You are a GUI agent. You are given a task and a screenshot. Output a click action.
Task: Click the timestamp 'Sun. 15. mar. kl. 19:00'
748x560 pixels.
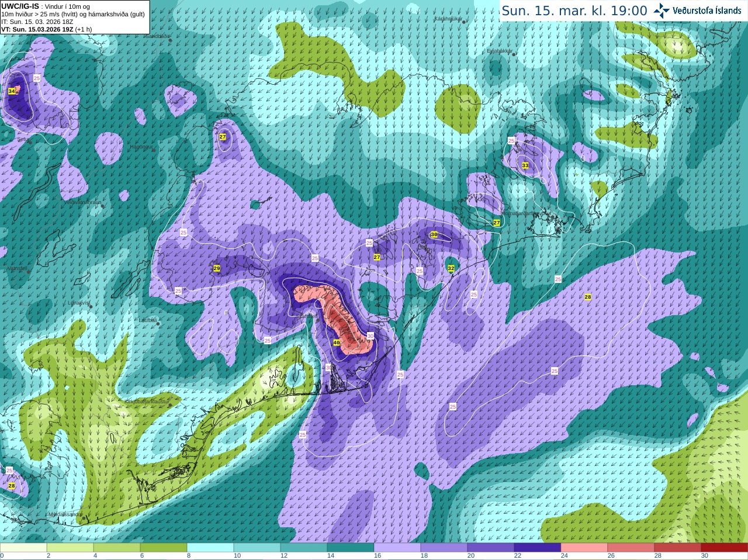point(574,11)
